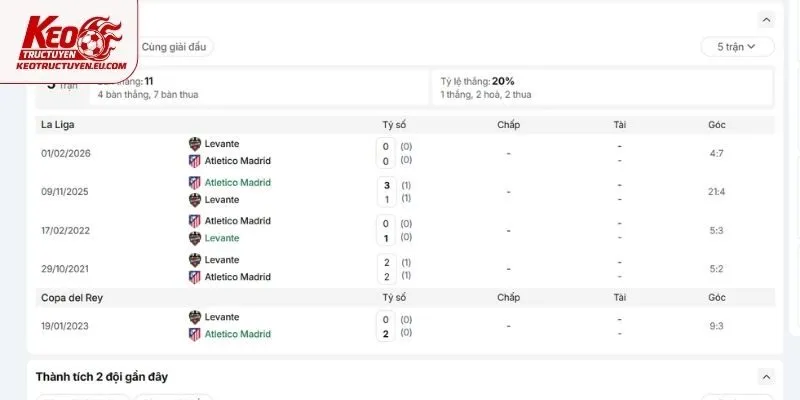Select the "Cùng giải đấu" filter
This screenshot has width=800, height=400.
[174, 47]
